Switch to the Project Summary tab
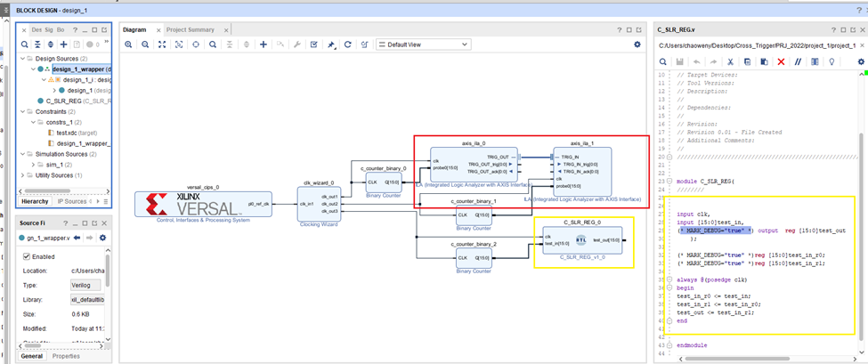Screen dimensions: 868x364 point(188,29)
